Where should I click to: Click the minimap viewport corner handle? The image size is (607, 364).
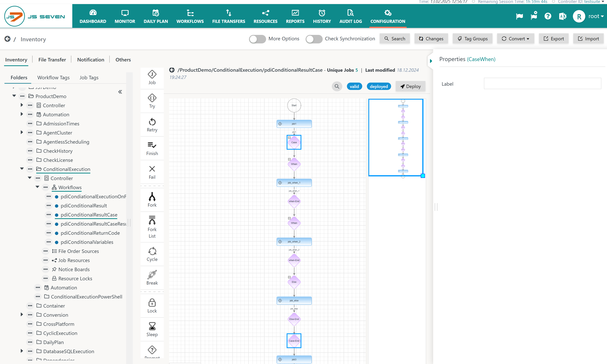pos(422,176)
